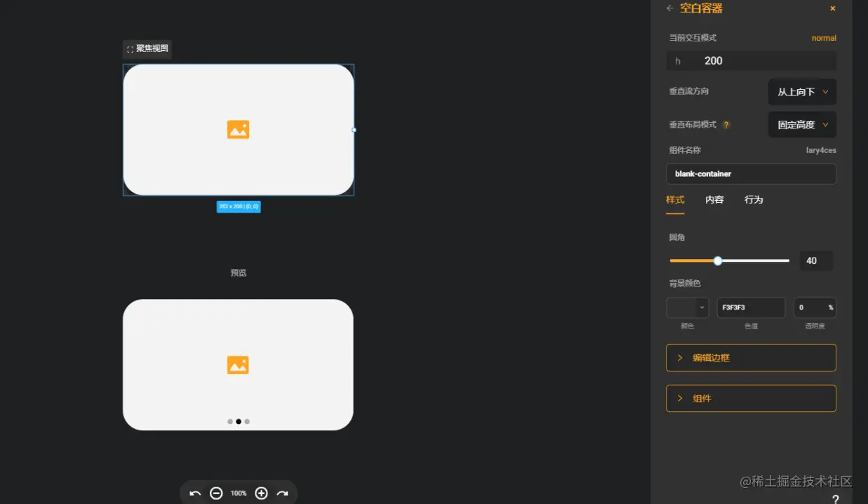This screenshot has width=868, height=504.
Task: Click the image placeholder icon in editor canvas
Action: pyautogui.click(x=239, y=130)
